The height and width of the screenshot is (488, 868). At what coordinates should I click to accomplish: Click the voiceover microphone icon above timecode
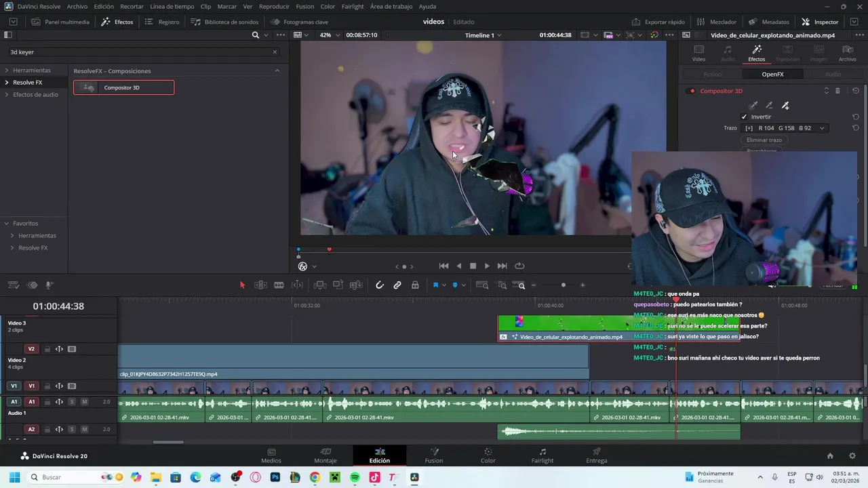[x=49, y=285]
